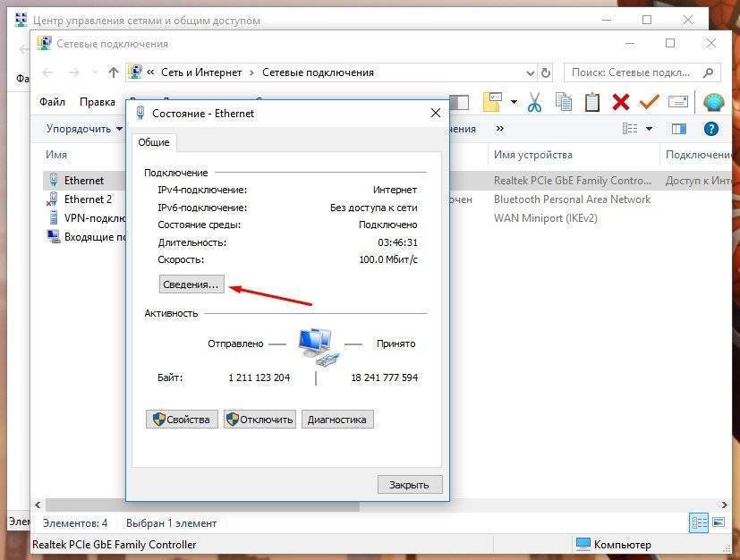Click Realtek PCIe GbE Family Controller cell
The image size is (740, 560).
coord(572,180)
